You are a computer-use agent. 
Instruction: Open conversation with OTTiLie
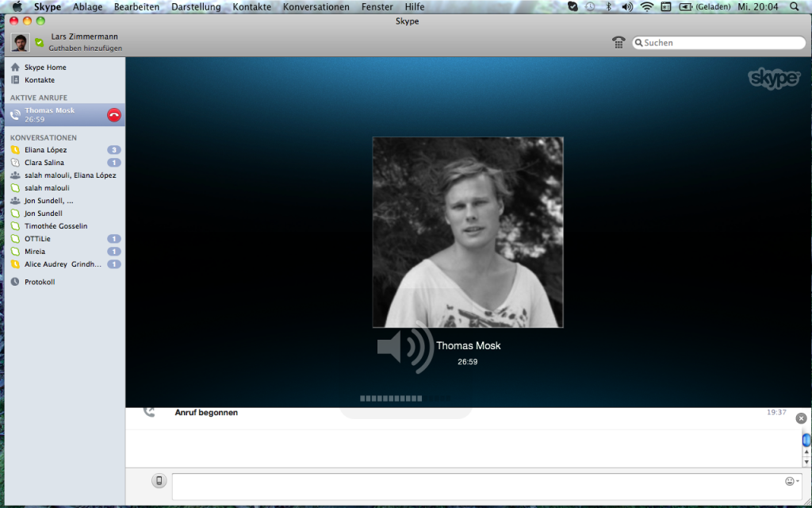[65, 238]
